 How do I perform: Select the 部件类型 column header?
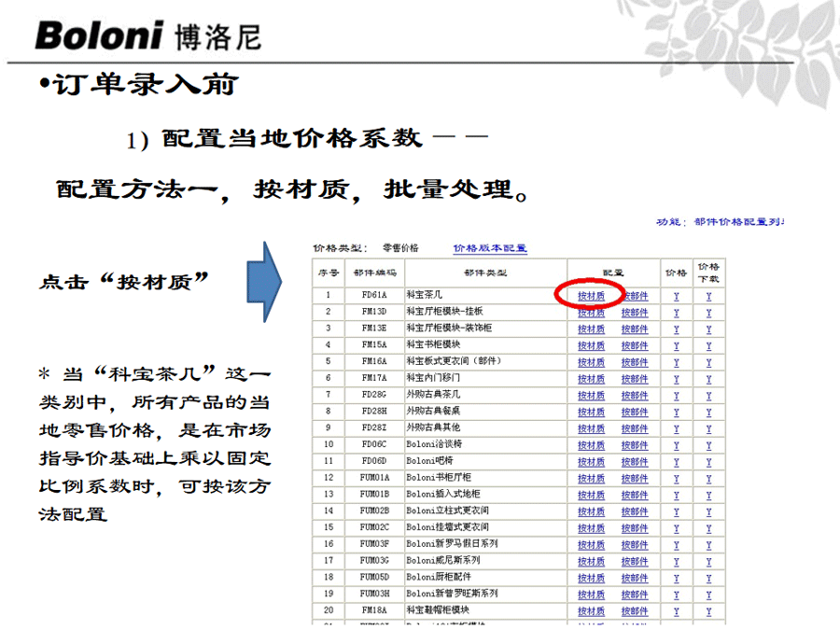point(484,273)
